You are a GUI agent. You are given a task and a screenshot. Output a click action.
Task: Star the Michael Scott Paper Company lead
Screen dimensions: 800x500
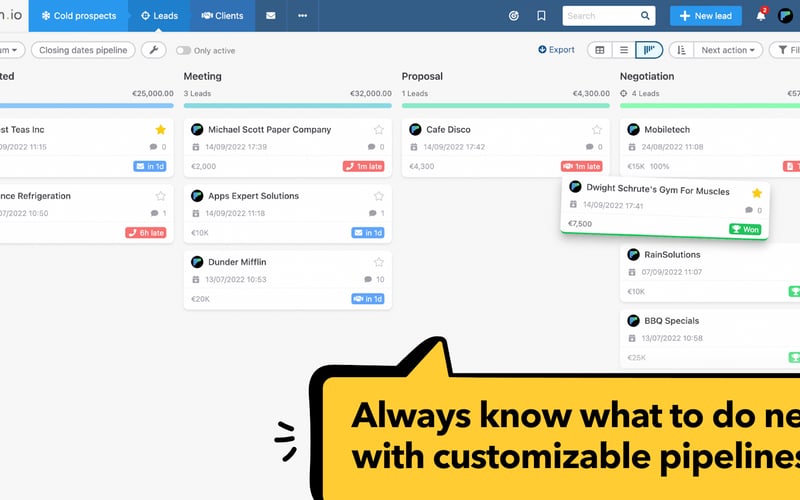pyautogui.click(x=379, y=130)
